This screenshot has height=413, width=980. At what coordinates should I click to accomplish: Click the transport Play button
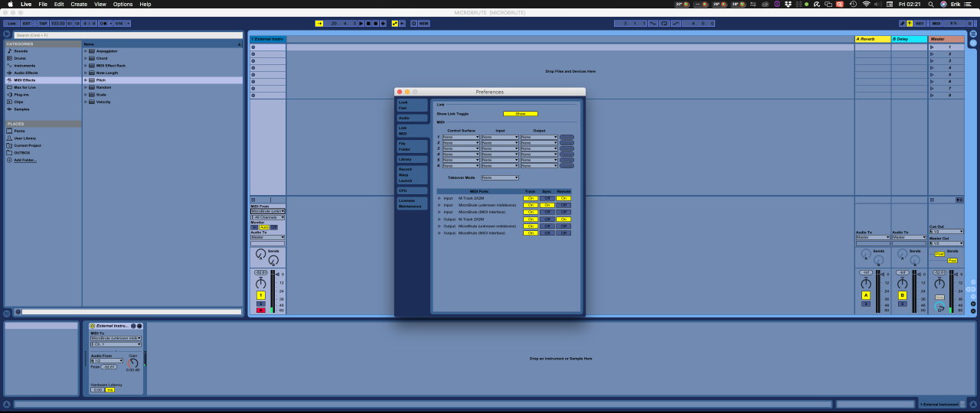[361, 24]
